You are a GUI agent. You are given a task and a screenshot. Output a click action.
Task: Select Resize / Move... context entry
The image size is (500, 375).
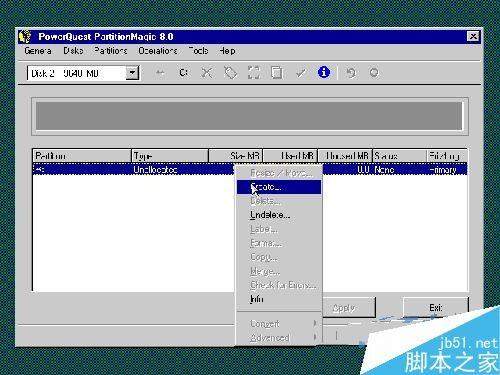[279, 173]
